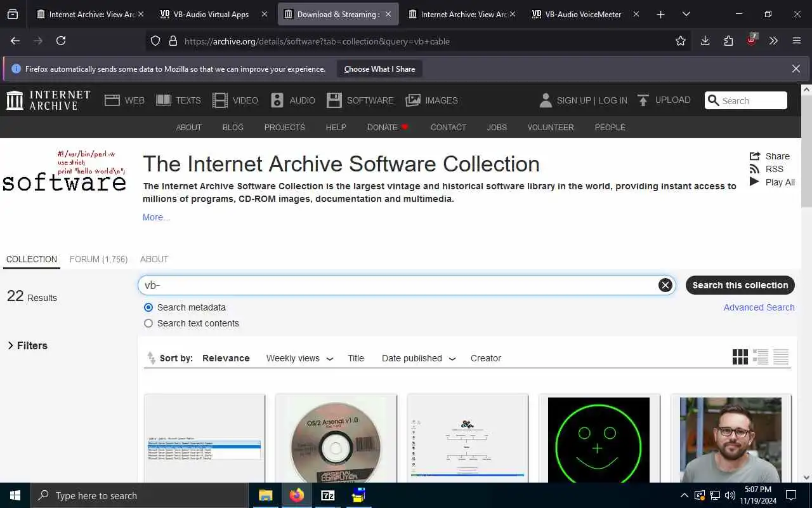
Task: Toggle sort direction arrows icon
Action: pos(151,358)
